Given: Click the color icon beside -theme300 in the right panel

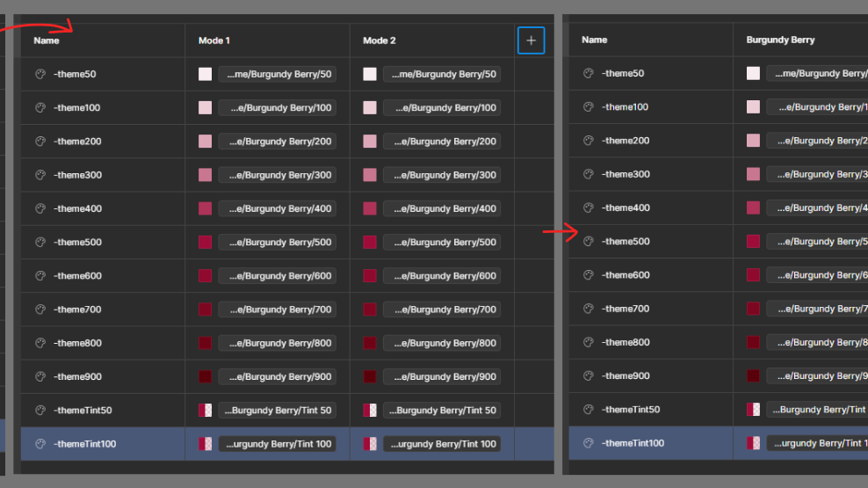Looking at the screenshot, I should click(589, 174).
